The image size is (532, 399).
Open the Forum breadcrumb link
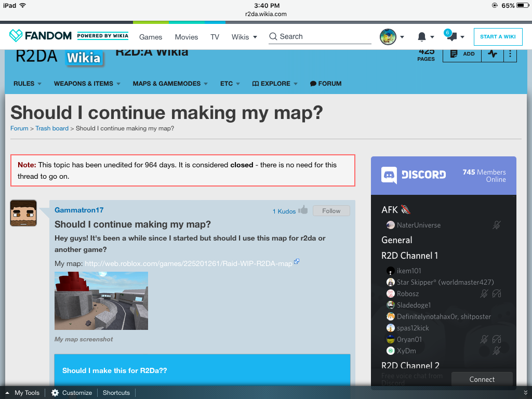coord(19,128)
